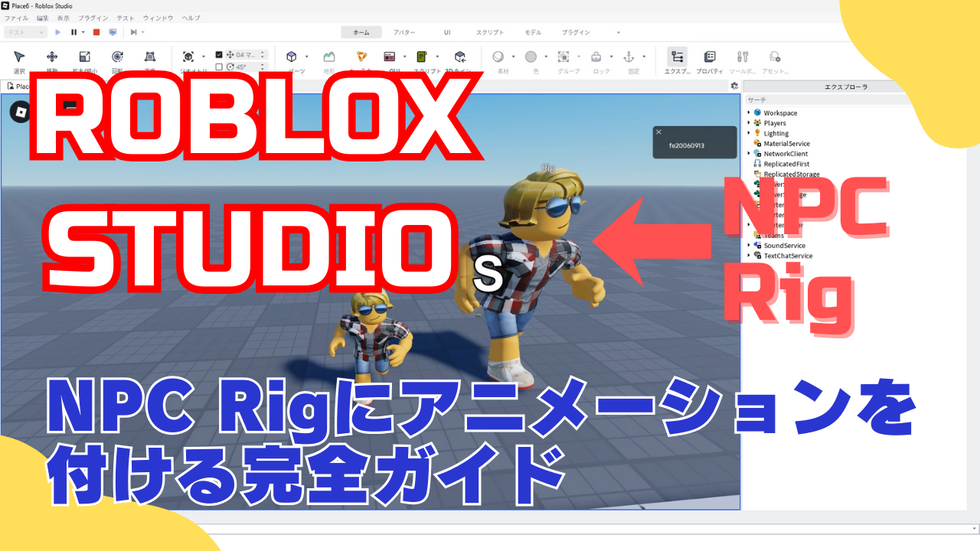Close the fe20060913 player list popup

click(x=658, y=132)
